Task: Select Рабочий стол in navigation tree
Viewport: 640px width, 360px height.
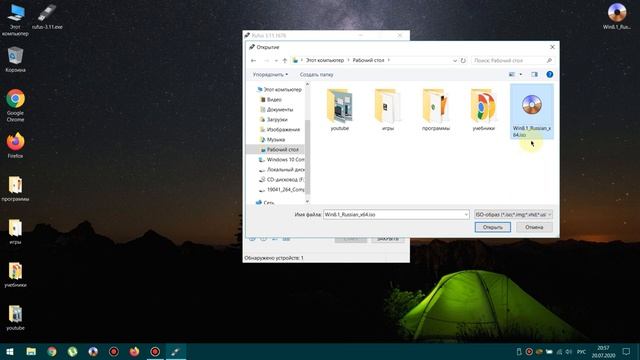Action: click(x=276, y=149)
